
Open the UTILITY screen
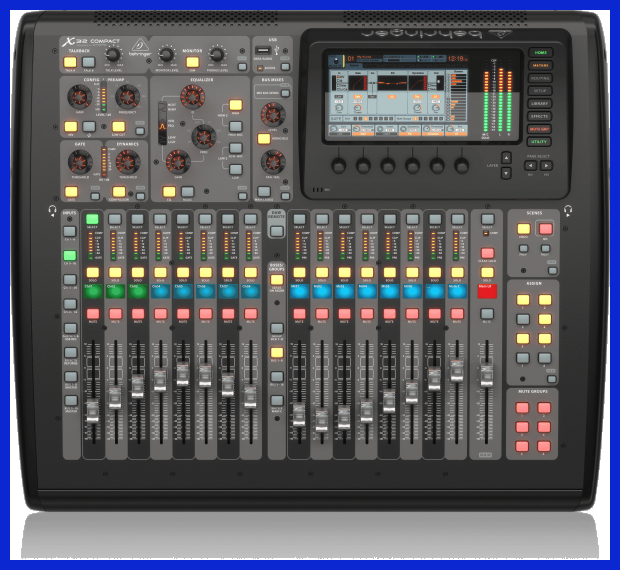point(539,142)
